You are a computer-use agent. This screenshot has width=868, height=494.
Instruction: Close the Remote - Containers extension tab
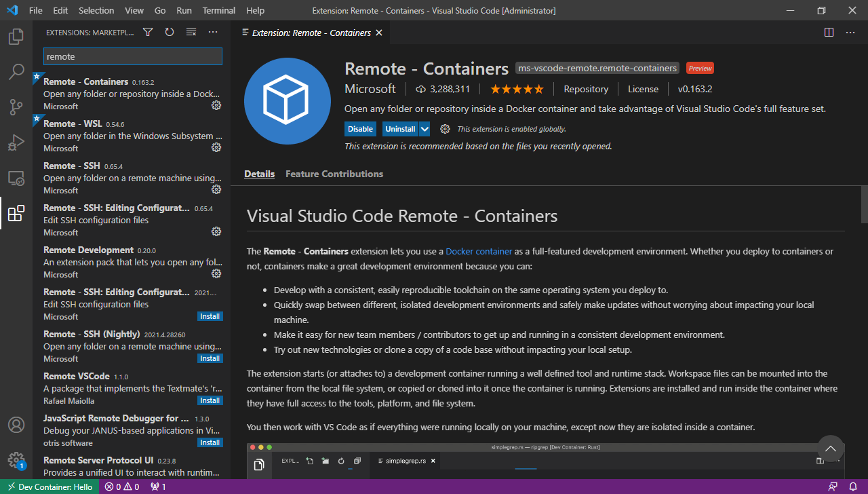379,33
